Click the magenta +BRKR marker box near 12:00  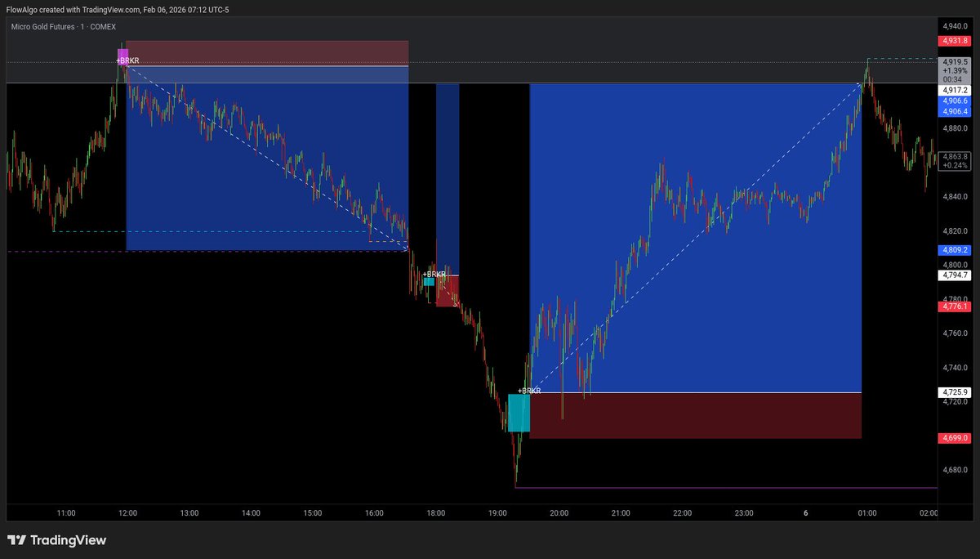click(x=122, y=57)
